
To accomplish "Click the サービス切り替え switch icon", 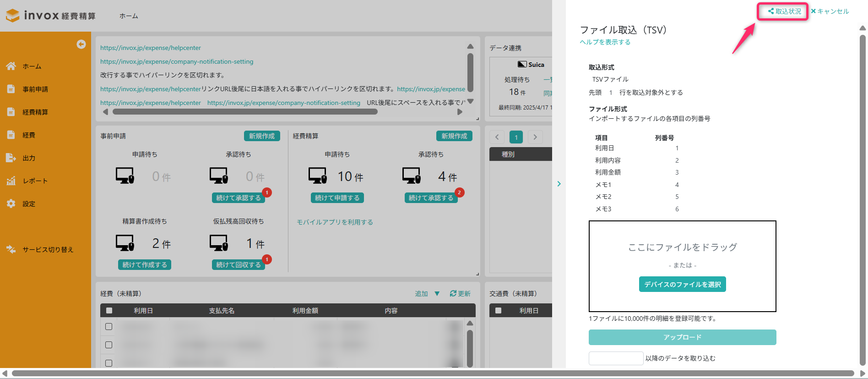I will (x=11, y=249).
